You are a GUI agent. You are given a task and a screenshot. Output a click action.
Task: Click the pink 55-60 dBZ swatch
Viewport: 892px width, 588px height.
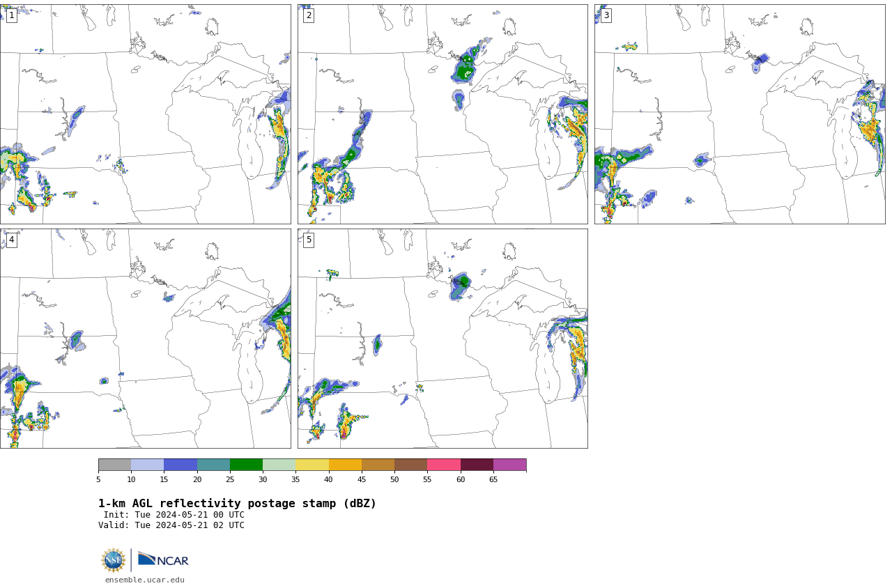[444, 465]
